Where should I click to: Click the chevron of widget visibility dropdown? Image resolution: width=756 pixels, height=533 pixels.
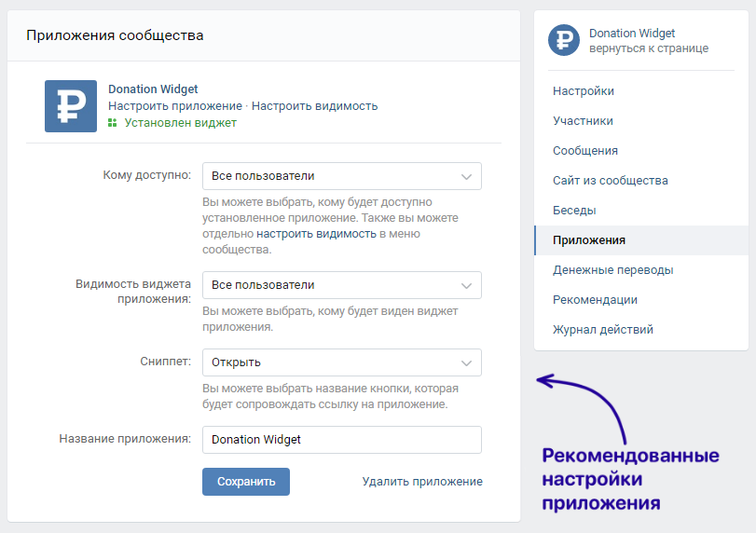[x=466, y=285]
